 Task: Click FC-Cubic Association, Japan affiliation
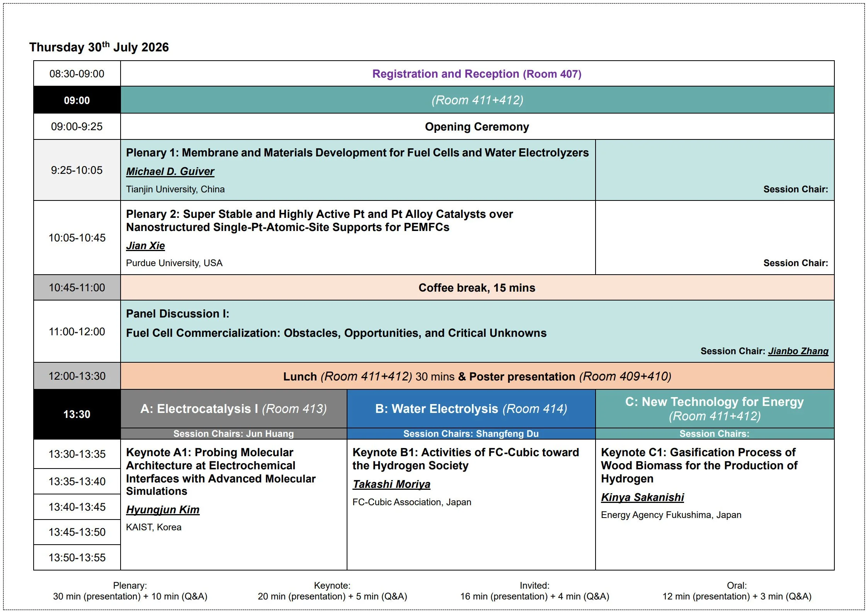coord(412,502)
